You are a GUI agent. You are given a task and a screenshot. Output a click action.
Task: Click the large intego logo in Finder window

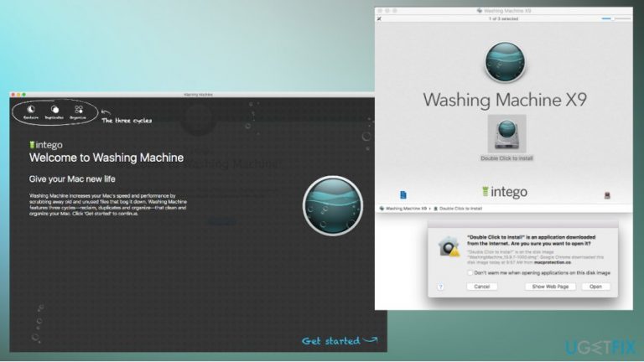tap(504, 192)
